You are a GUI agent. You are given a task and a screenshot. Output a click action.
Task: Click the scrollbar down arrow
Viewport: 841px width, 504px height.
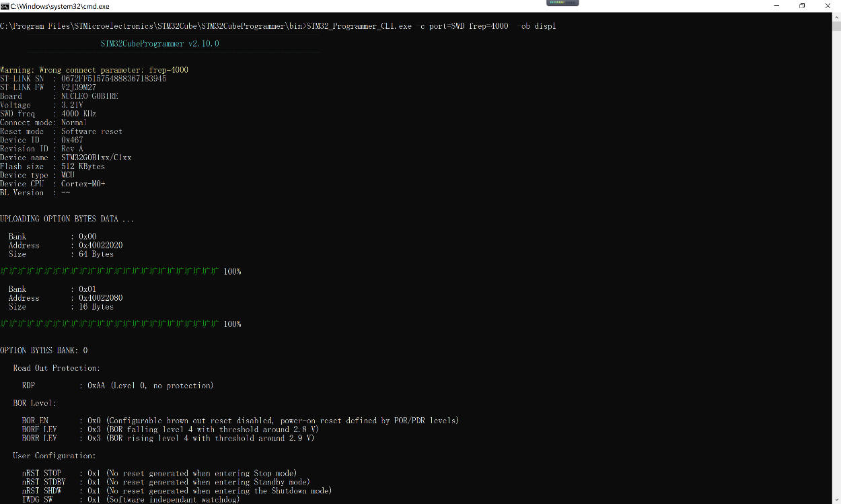click(x=836, y=499)
